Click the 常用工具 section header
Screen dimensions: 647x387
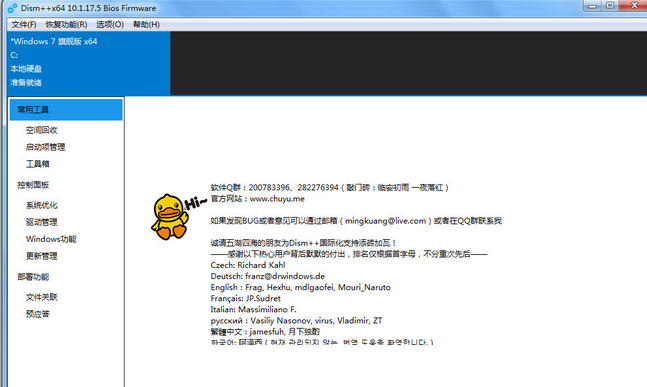point(66,110)
